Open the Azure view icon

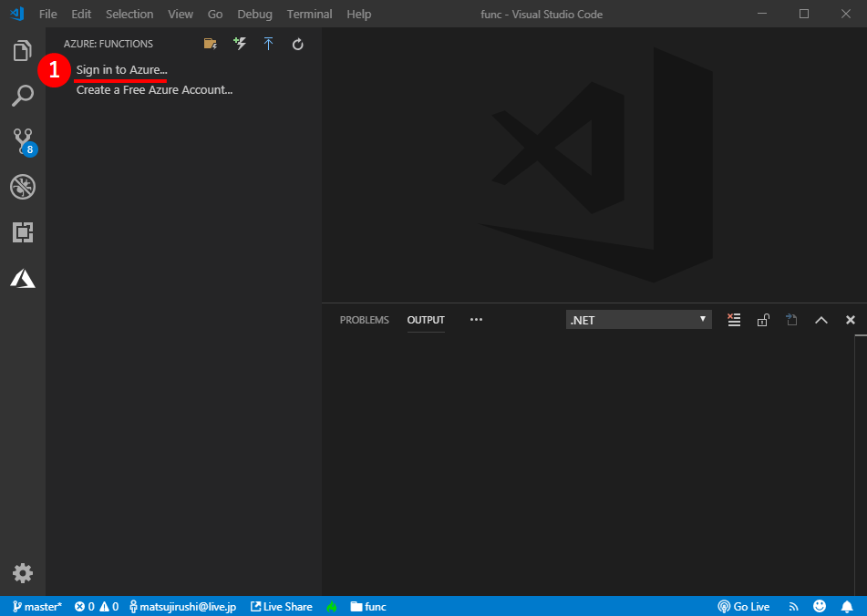pyautogui.click(x=23, y=279)
